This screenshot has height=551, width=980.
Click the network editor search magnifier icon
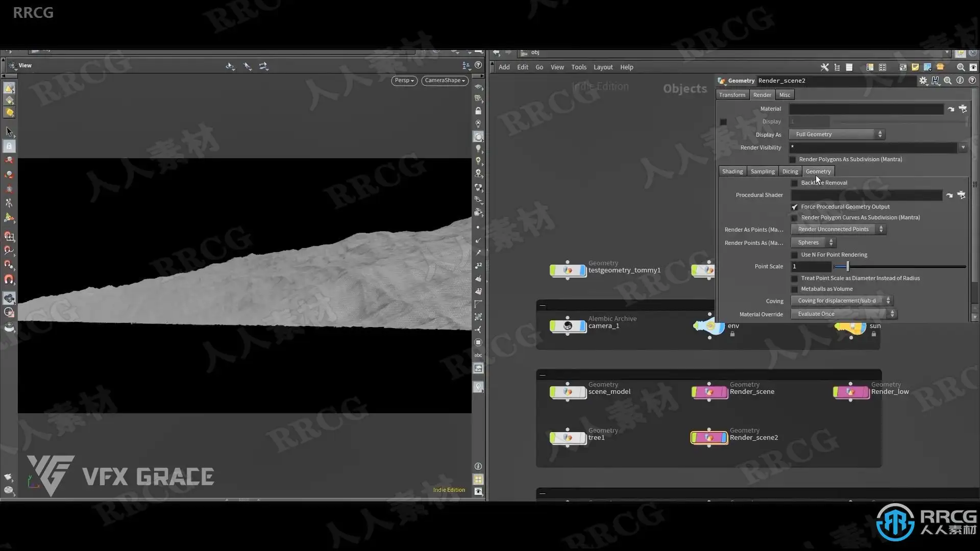[x=961, y=67]
